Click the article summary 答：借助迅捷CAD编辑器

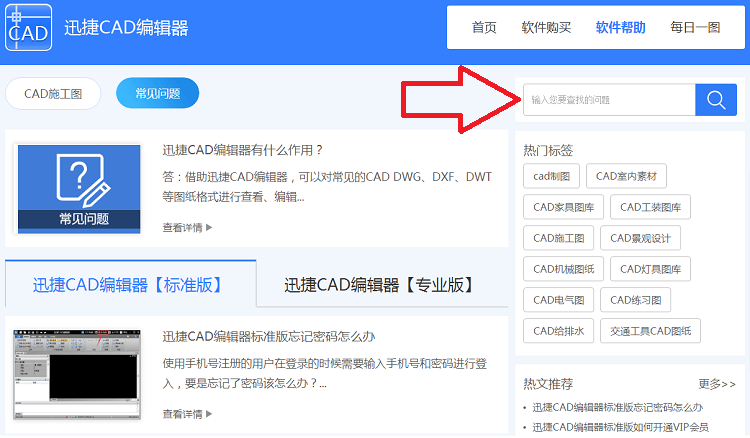click(x=327, y=187)
